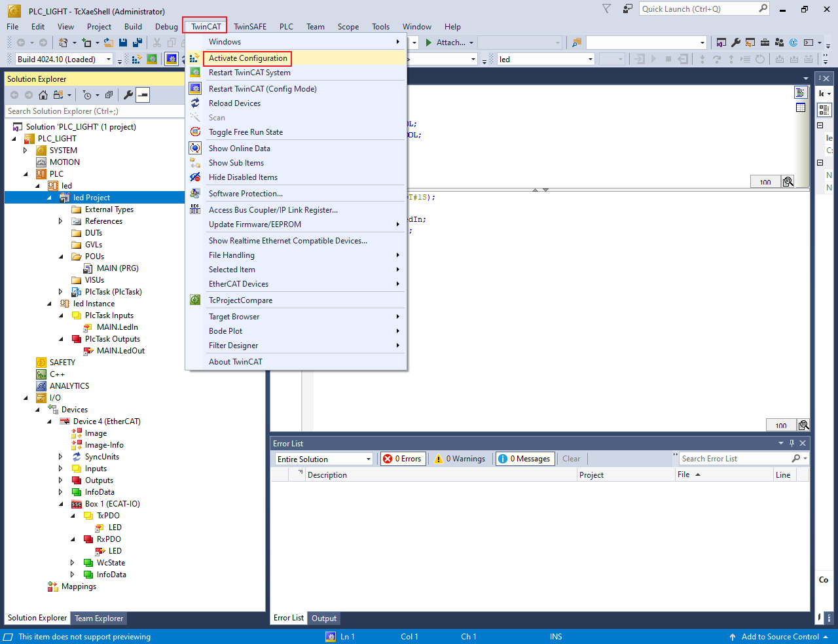Click the Restart TwinCAT System toolbar icon
Image resolution: width=838 pixels, height=644 pixels.
(x=152, y=59)
